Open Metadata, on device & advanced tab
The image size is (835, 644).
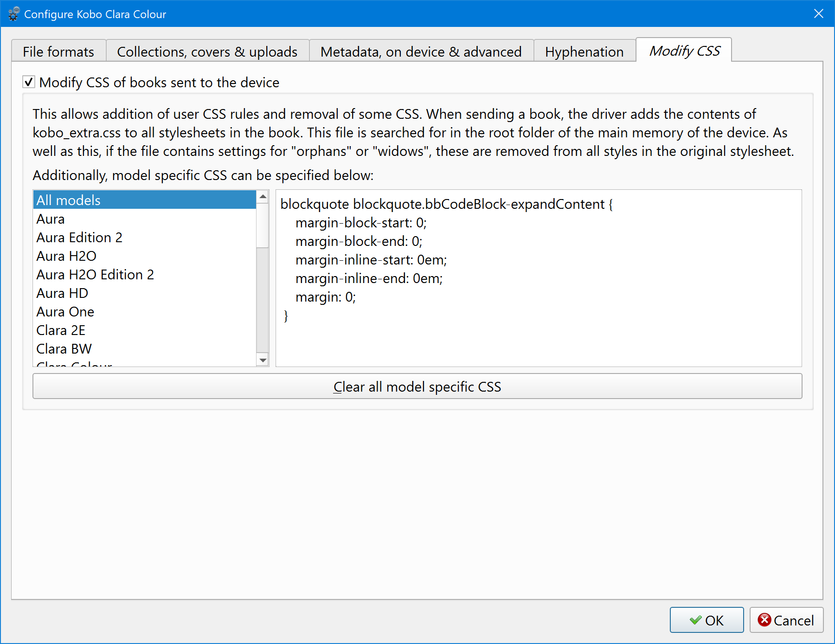point(421,51)
